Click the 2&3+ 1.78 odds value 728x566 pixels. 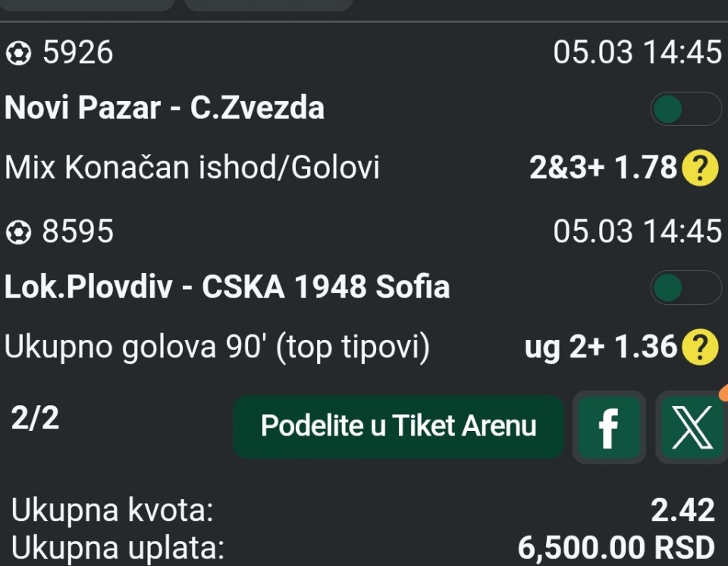pyautogui.click(x=602, y=168)
